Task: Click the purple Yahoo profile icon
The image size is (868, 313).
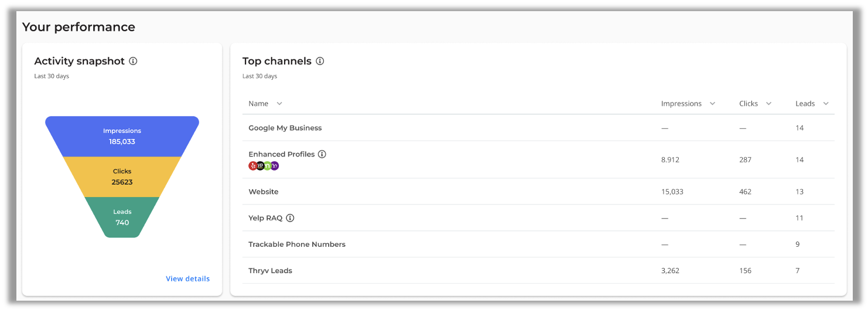Action: [275, 166]
